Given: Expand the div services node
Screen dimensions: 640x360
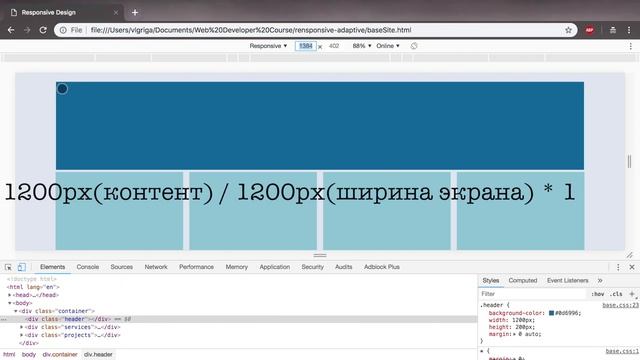Looking at the screenshot, I should point(22,327).
